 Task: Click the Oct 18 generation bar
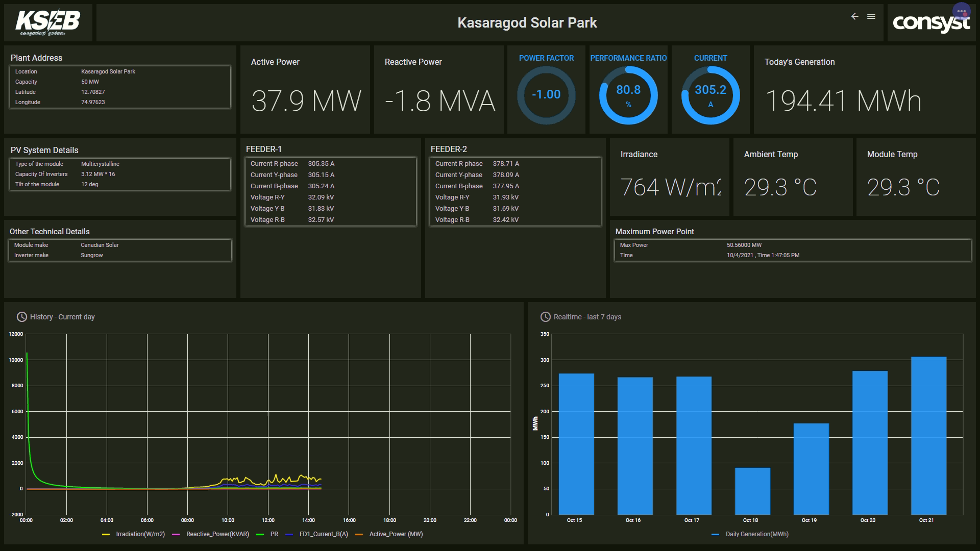pyautogui.click(x=752, y=491)
